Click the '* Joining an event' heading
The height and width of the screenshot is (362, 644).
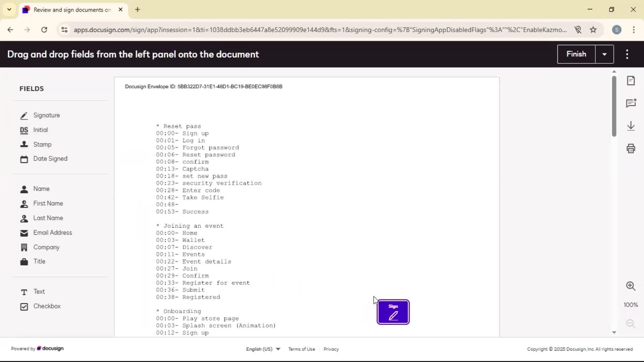tap(190, 226)
